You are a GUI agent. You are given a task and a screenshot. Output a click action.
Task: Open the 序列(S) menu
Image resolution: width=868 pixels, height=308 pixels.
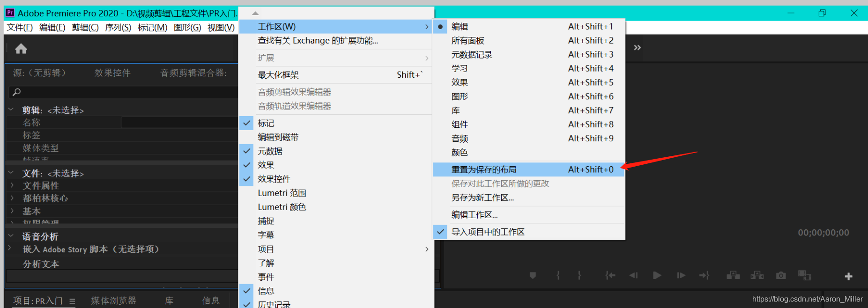pyautogui.click(x=118, y=28)
